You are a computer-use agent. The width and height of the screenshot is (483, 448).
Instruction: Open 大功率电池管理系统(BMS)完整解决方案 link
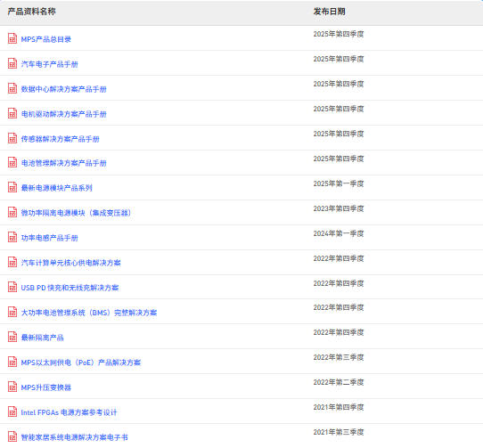point(89,313)
